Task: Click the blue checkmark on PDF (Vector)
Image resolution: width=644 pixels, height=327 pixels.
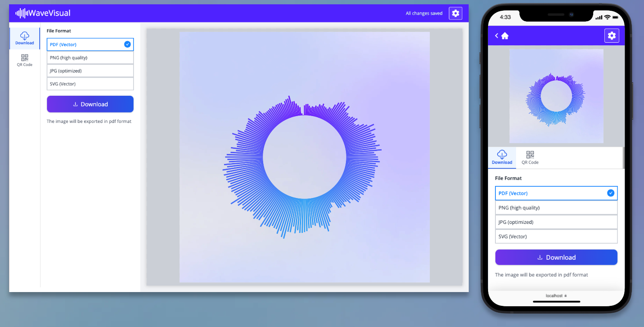Action: (127, 44)
